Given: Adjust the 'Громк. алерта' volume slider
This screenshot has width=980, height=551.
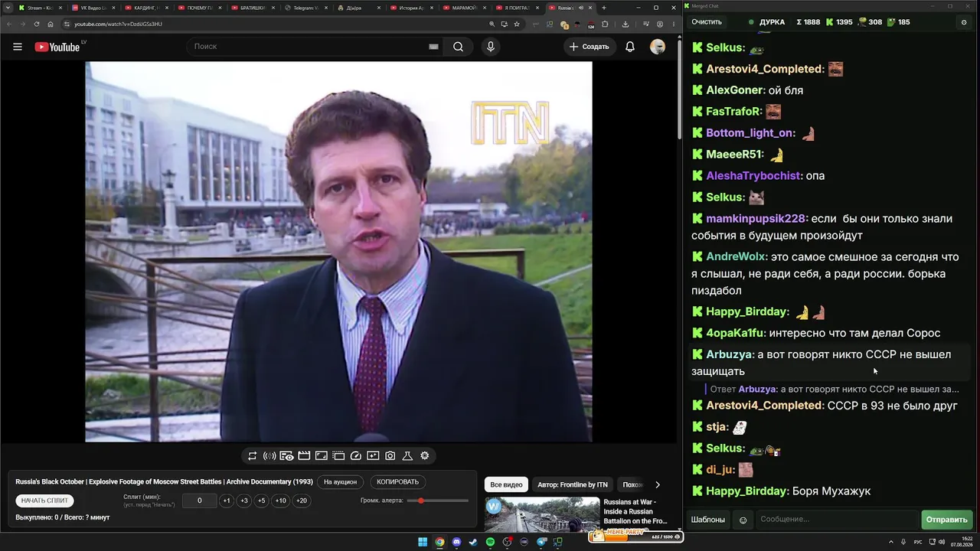Looking at the screenshot, I should [x=438, y=500].
